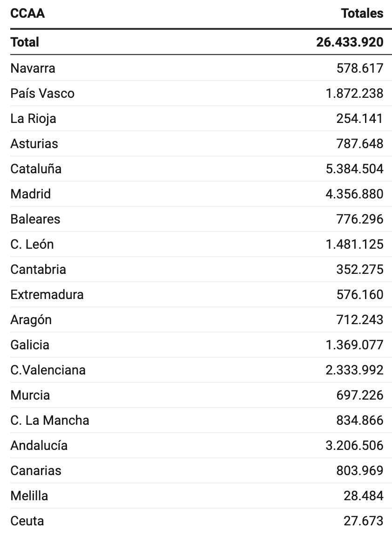Click the Andalucía row label
This screenshot has height=544, width=392.
pyautogui.click(x=39, y=445)
